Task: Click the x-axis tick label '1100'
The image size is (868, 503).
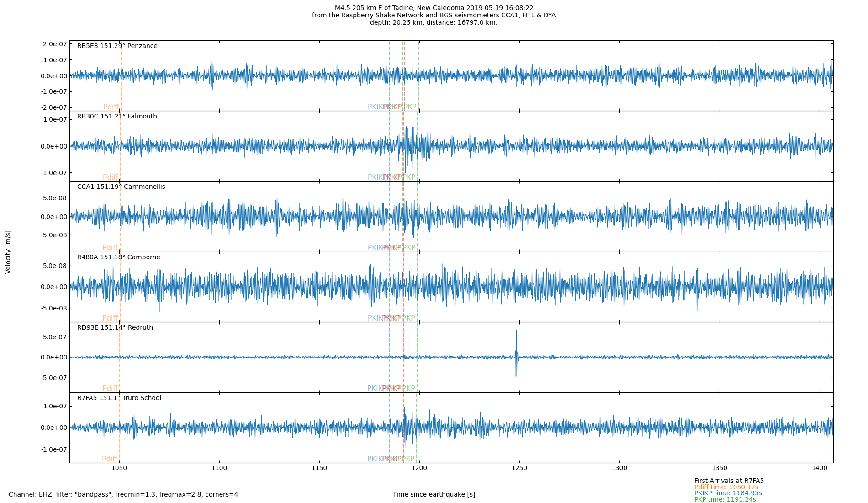Action: tap(219, 468)
